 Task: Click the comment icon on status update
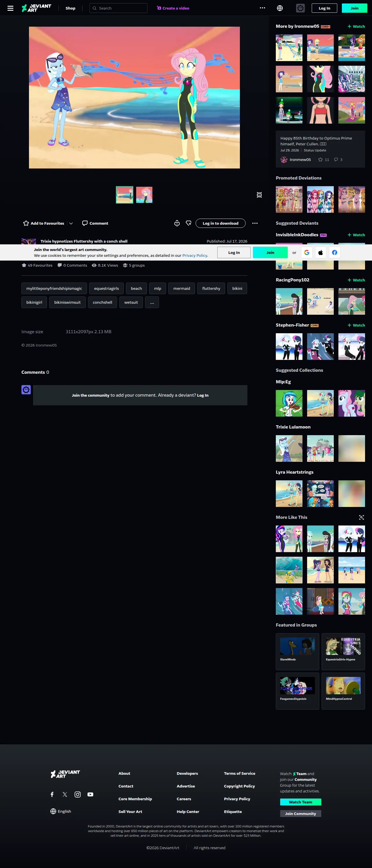click(x=336, y=160)
